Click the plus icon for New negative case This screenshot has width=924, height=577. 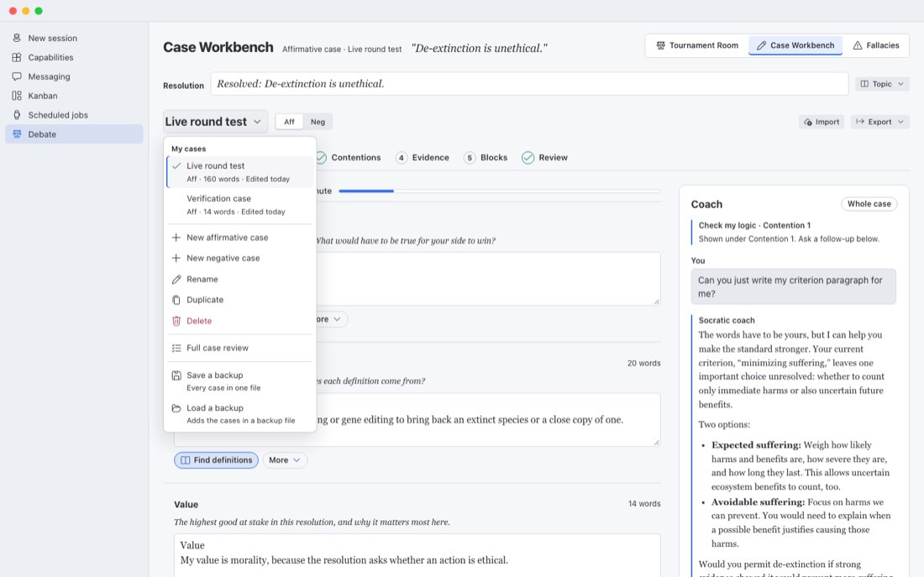(176, 258)
